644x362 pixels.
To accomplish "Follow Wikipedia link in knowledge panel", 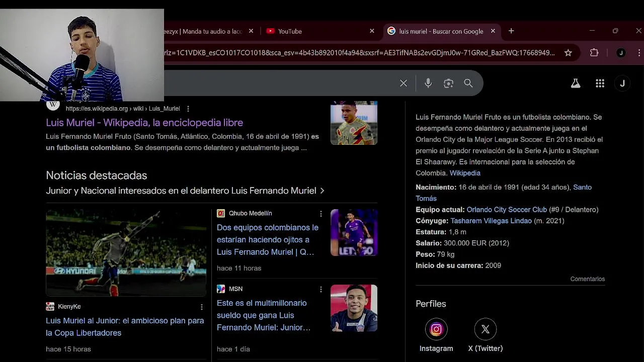I will pyautogui.click(x=465, y=173).
